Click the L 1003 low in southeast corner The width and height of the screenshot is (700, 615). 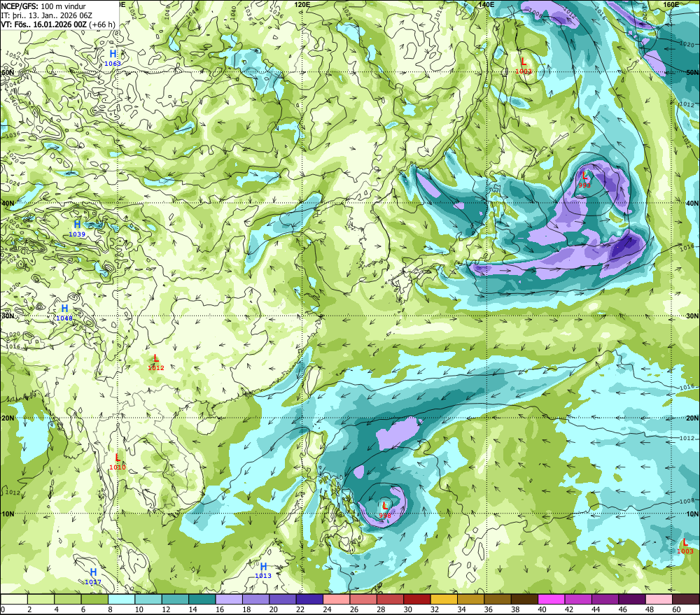[685, 546]
